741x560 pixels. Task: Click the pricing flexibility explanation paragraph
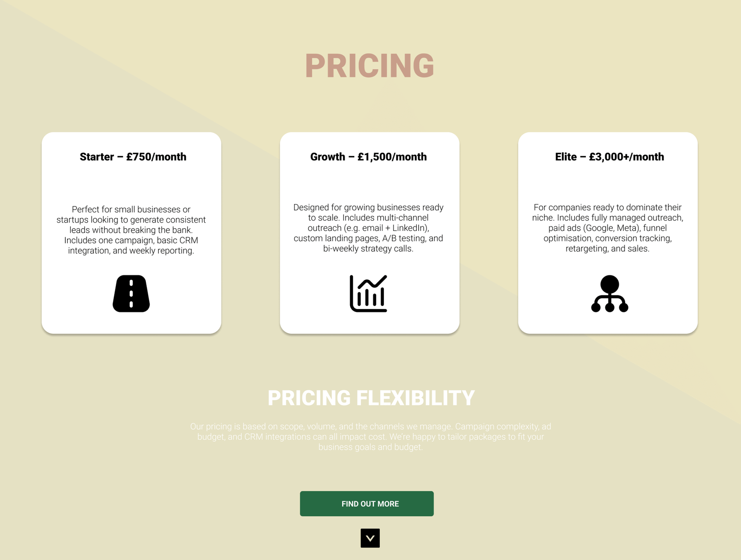[x=370, y=436]
